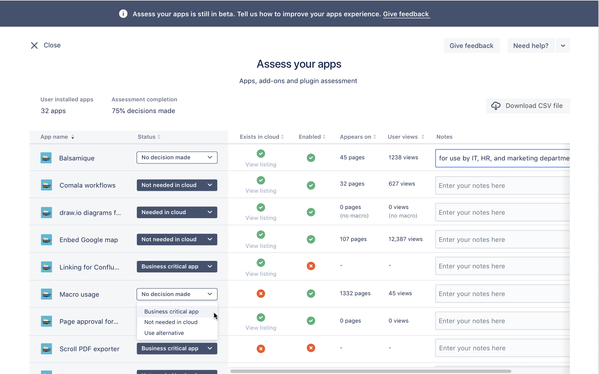Sort the table by Exists in cloud
This screenshot has height=374, width=599.
tap(262, 137)
